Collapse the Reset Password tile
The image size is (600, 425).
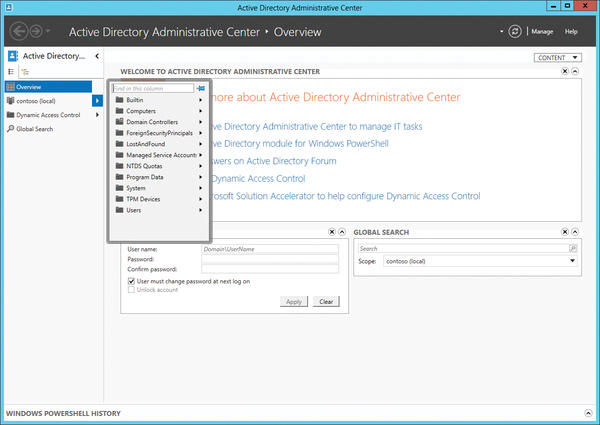click(x=342, y=232)
